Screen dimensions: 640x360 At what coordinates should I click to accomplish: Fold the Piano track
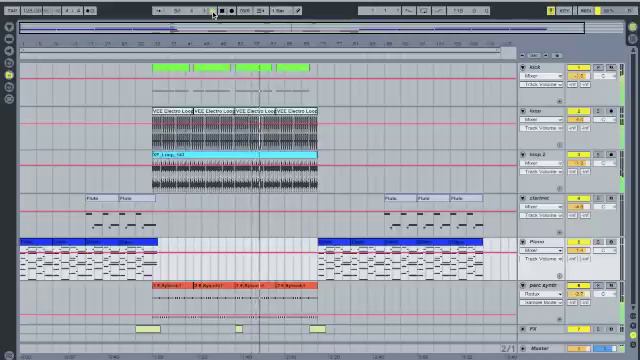coord(523,242)
